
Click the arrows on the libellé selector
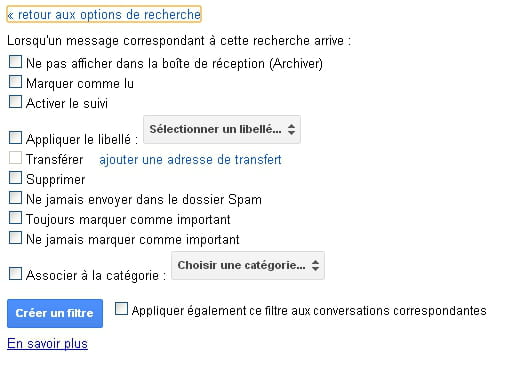point(291,129)
